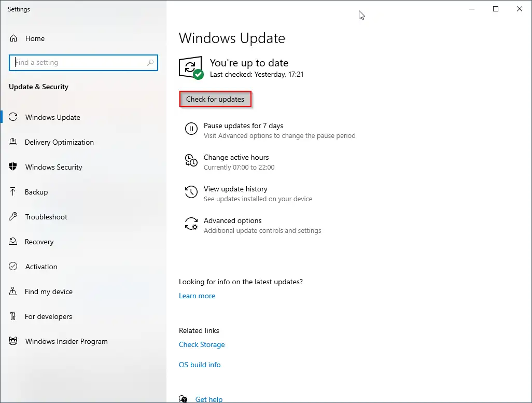Open Change active hours option
This screenshot has height=403, width=532.
pos(236,157)
